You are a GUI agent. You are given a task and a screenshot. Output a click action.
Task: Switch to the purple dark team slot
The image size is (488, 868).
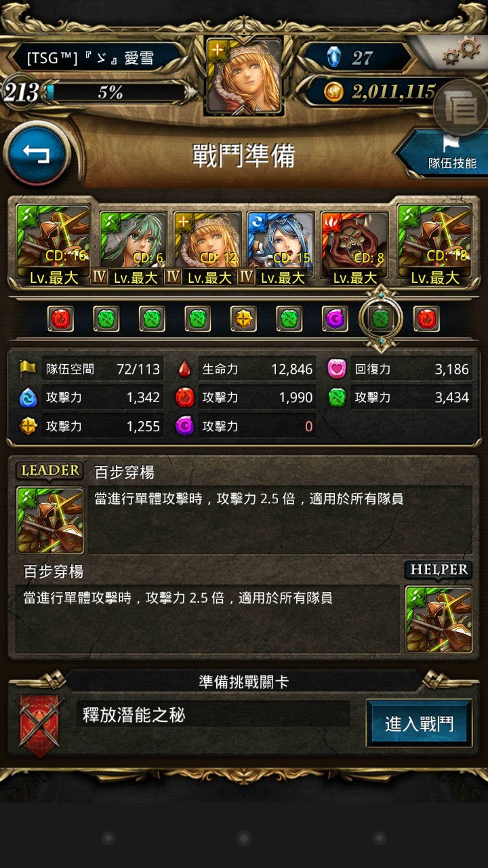(x=335, y=319)
